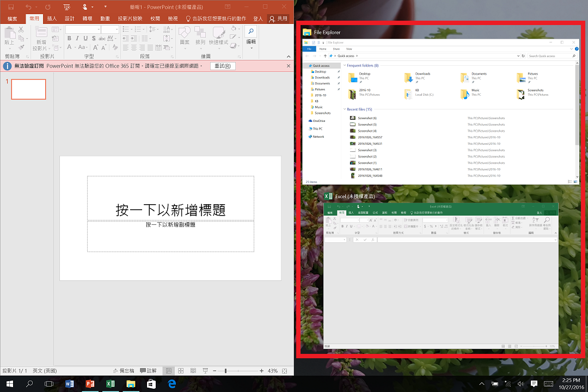
Task: Toggle center paragraph alignment
Action: click(134, 48)
